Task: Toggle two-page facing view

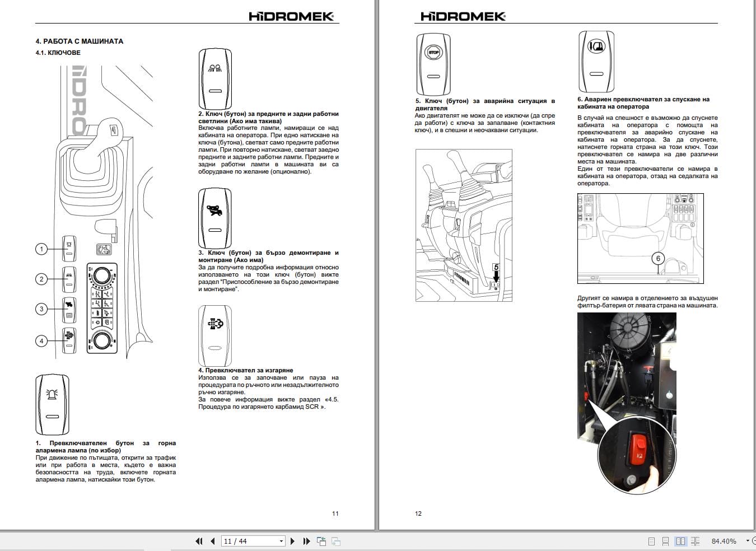Action: click(680, 541)
